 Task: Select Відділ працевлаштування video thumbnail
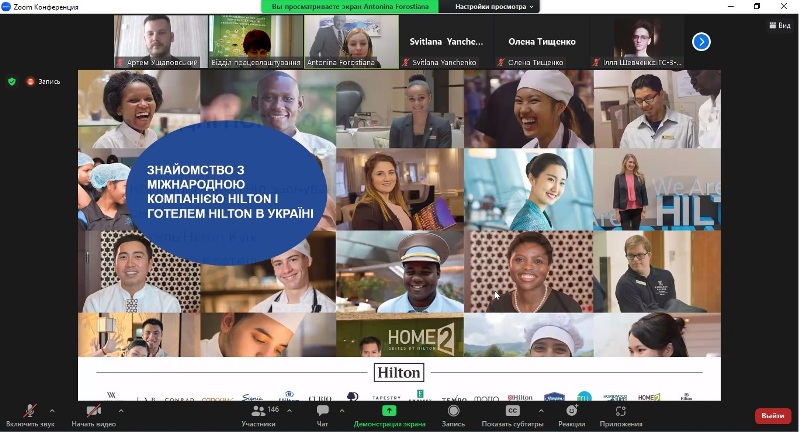coord(256,41)
